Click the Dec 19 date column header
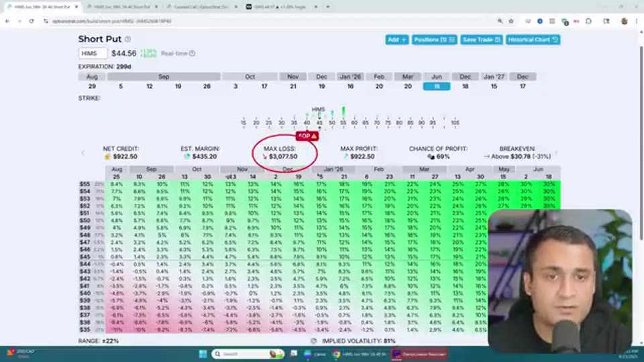 (x=299, y=177)
